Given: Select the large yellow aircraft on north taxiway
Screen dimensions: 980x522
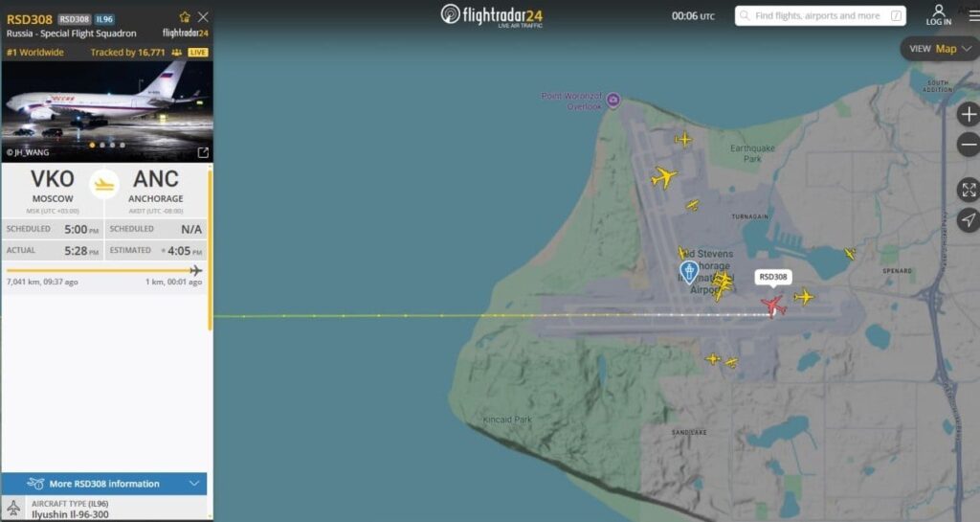Looking at the screenshot, I should [x=664, y=177].
